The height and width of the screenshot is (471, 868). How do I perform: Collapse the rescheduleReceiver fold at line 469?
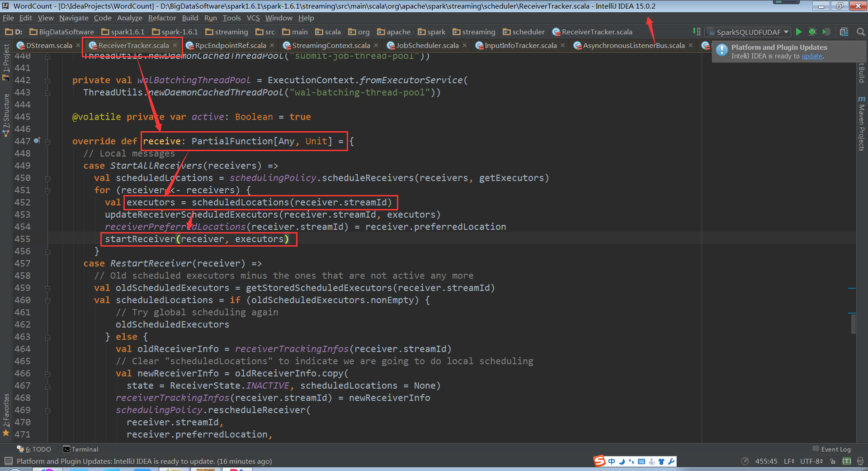click(47, 410)
